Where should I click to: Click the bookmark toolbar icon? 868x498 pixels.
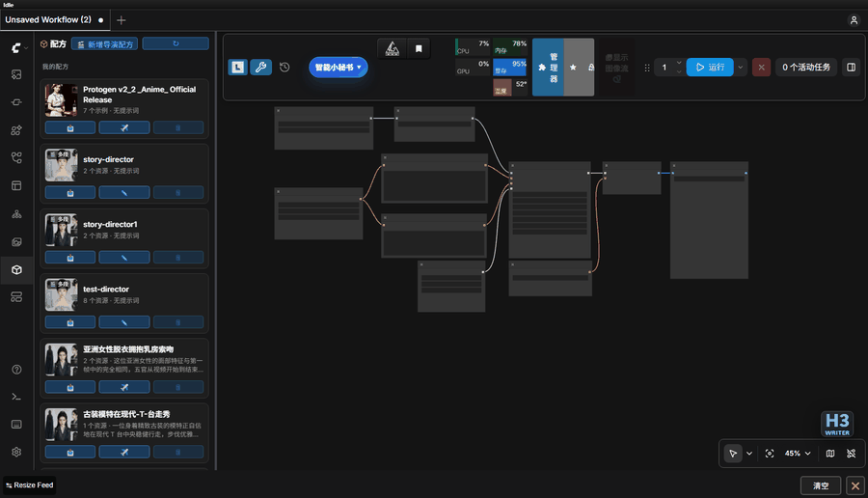tap(420, 49)
